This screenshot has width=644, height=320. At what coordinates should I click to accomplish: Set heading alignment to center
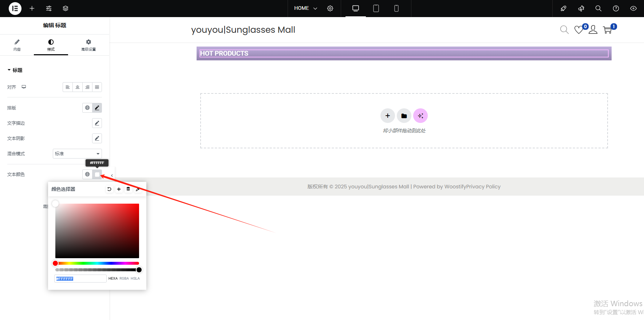78,87
